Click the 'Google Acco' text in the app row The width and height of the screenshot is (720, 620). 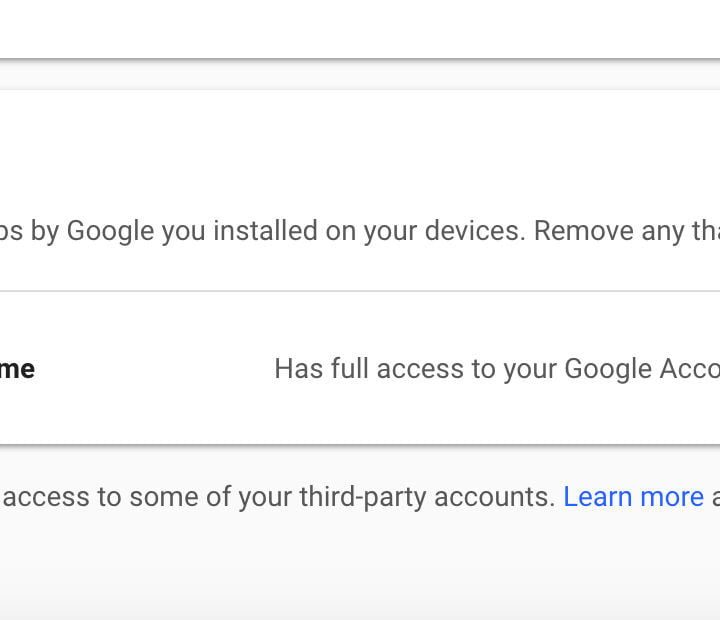(641, 369)
